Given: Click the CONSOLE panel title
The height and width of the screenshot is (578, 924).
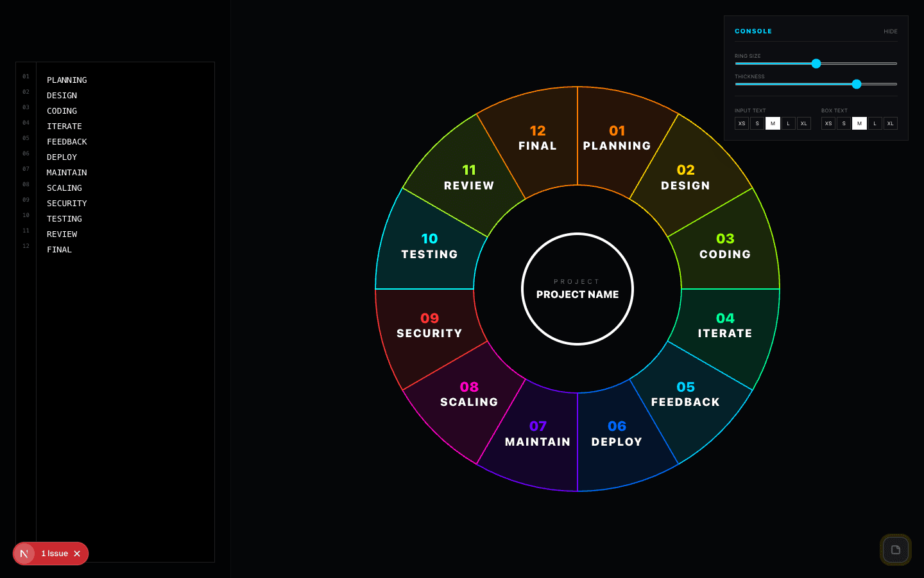Looking at the screenshot, I should click(753, 31).
